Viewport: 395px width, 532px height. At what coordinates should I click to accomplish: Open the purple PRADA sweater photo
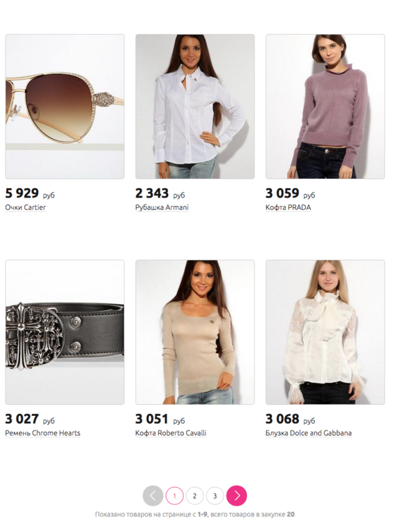pyautogui.click(x=325, y=106)
